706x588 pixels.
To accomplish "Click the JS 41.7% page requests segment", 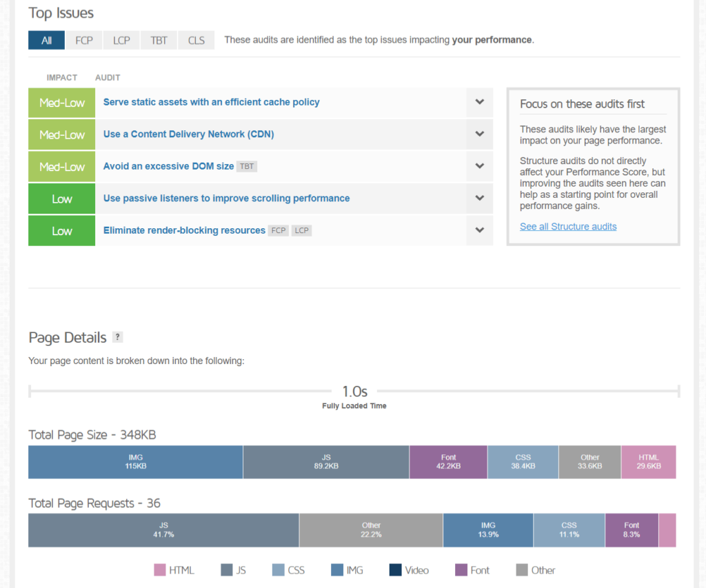I will [163, 530].
